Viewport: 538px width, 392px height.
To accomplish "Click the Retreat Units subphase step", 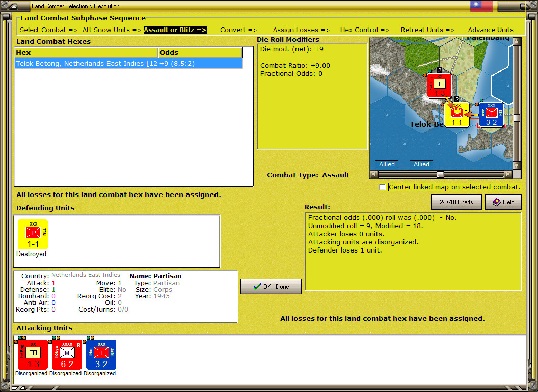I will (x=427, y=30).
